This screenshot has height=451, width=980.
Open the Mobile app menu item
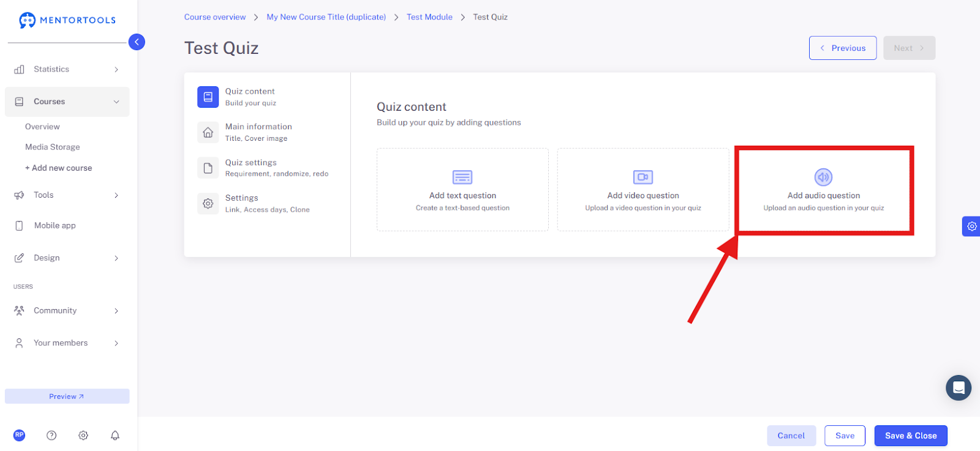[67, 226]
